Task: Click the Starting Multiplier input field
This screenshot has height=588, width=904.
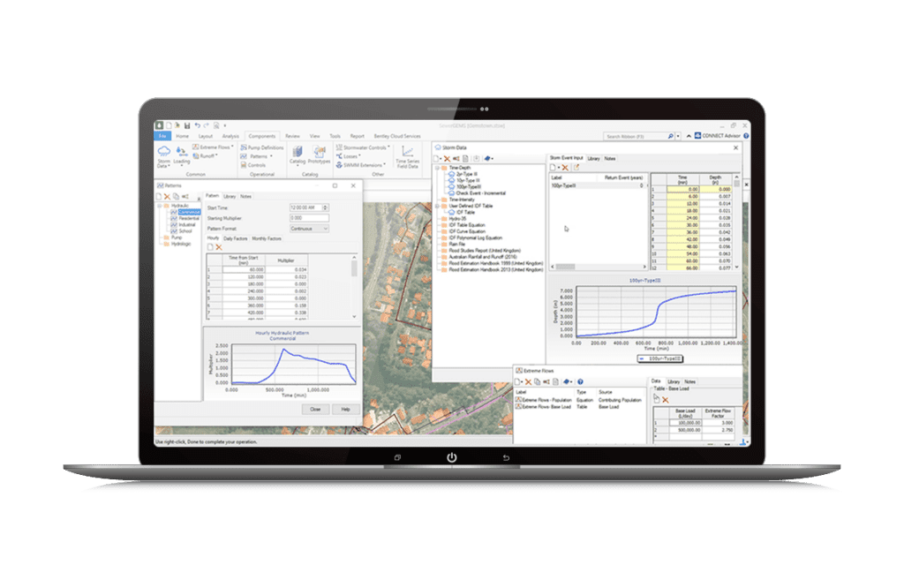Action: (310, 218)
